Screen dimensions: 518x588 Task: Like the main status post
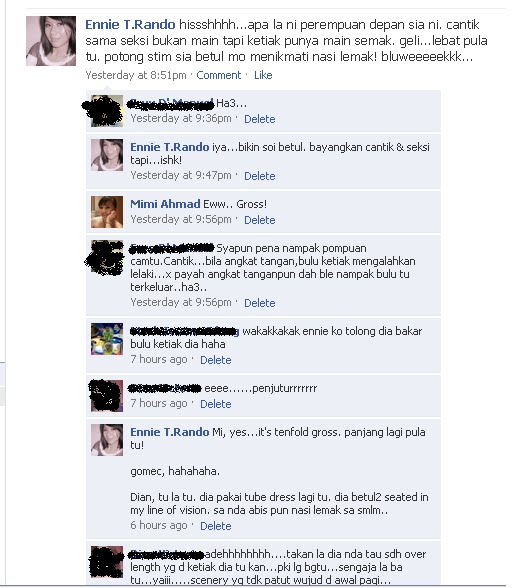tap(263, 75)
